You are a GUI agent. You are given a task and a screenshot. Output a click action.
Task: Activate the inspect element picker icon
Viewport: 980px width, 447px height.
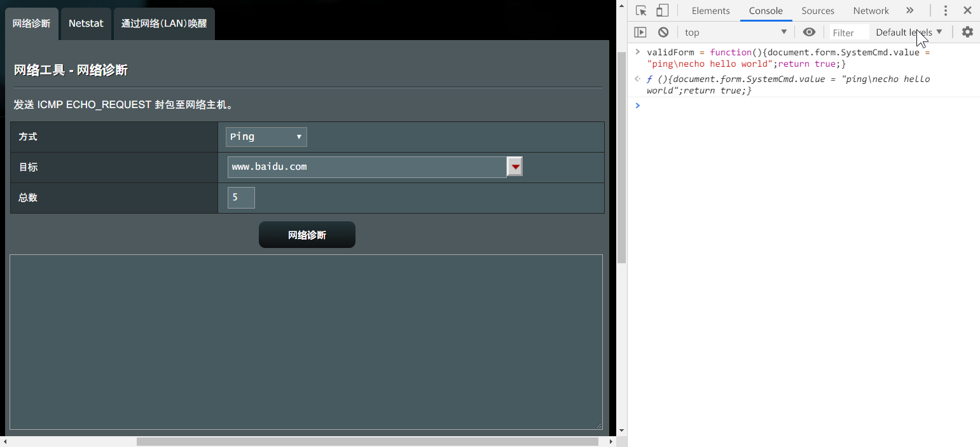pyautogui.click(x=641, y=11)
